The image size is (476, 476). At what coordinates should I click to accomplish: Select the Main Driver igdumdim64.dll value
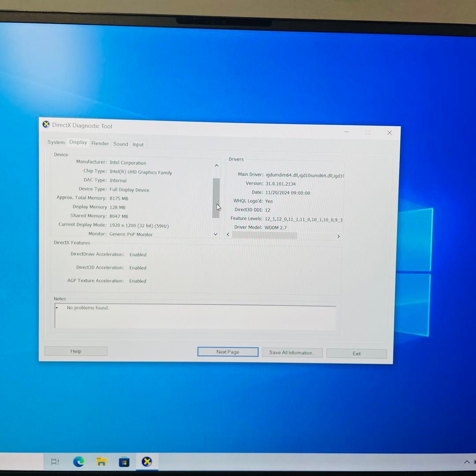305,175
